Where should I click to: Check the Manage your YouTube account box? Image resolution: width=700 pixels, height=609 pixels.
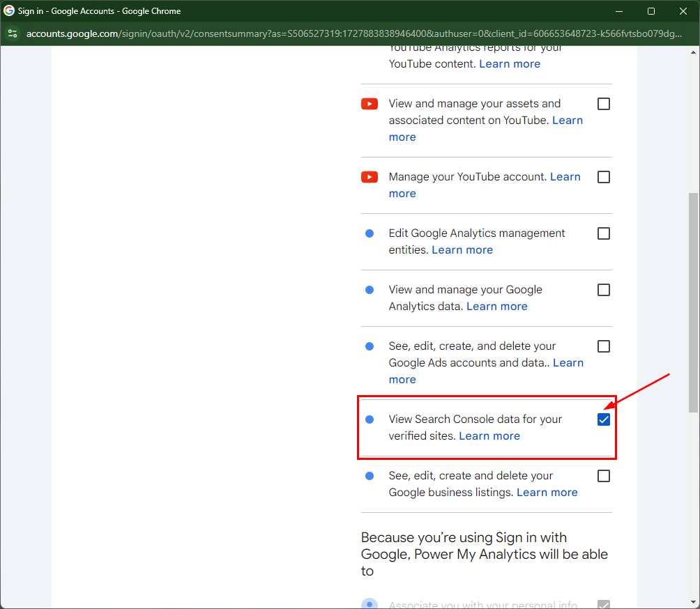(604, 177)
